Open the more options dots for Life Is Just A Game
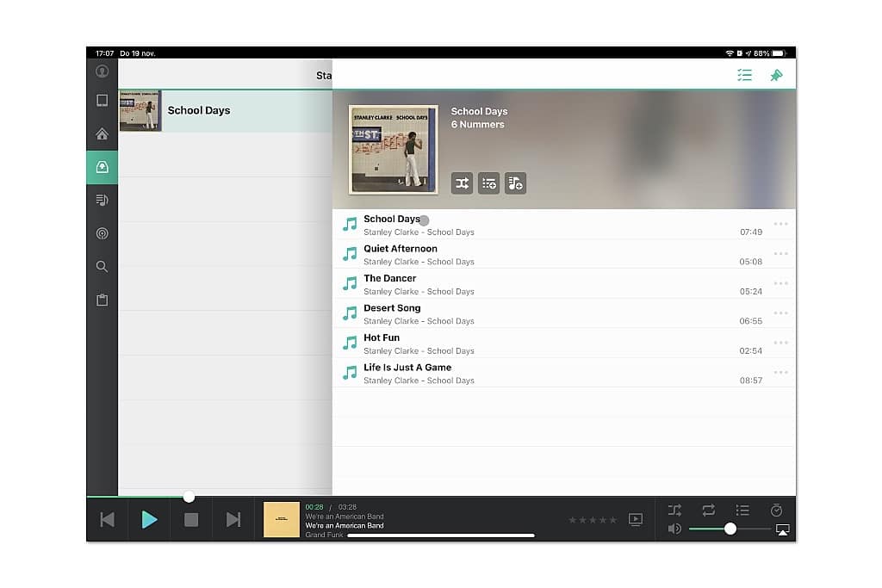The height and width of the screenshot is (588, 882). (780, 372)
